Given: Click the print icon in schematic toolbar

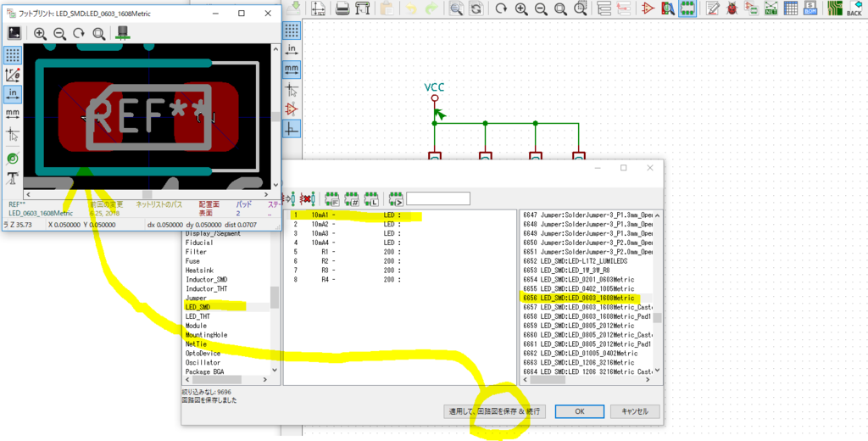Looking at the screenshot, I should coord(342,8).
